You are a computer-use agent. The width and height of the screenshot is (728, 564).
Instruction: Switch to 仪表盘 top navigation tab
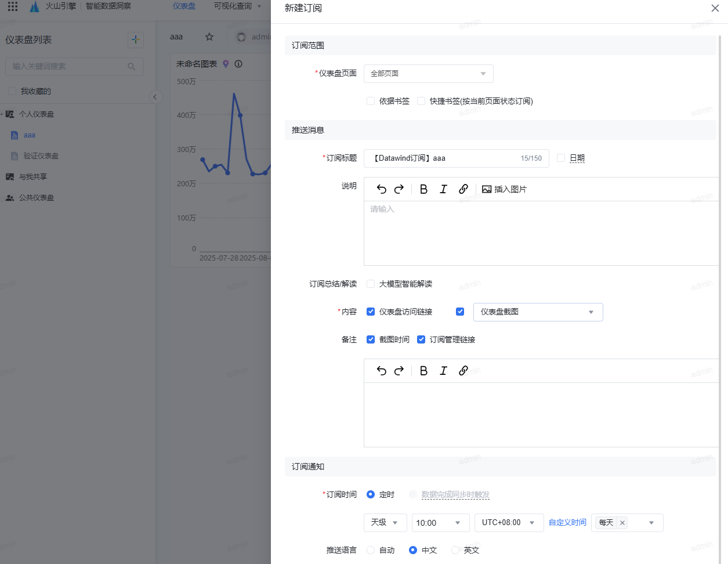pyautogui.click(x=184, y=6)
